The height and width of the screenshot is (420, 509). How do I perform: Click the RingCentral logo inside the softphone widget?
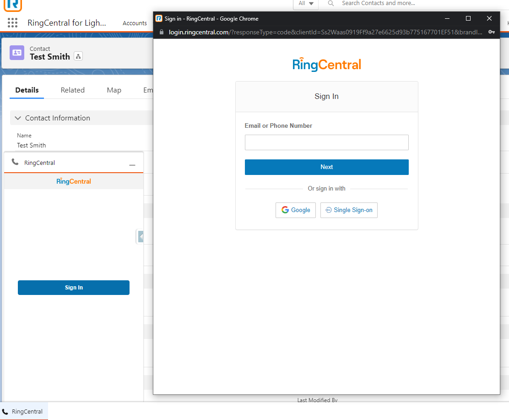coord(74,181)
